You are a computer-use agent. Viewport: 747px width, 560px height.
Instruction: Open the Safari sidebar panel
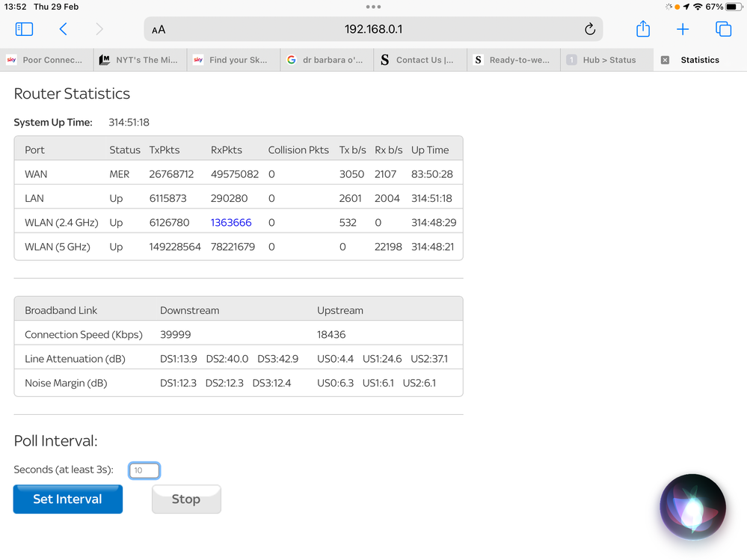tap(24, 29)
